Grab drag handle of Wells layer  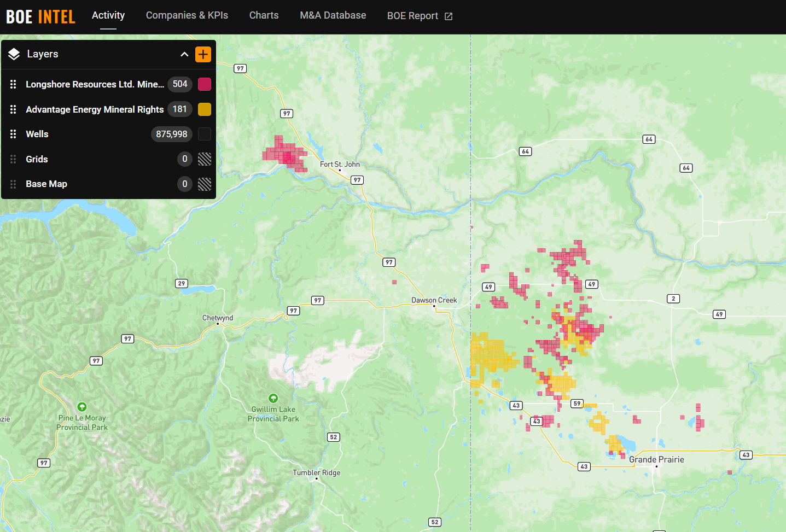[13, 134]
